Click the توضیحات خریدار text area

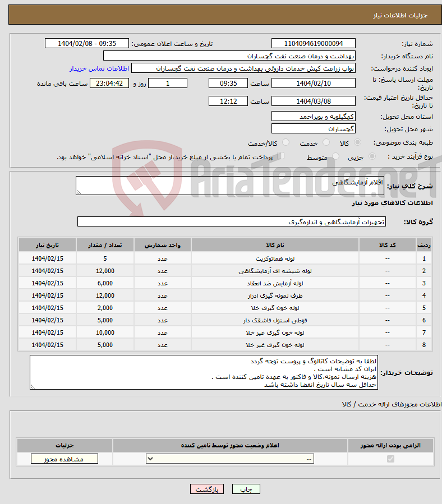204,372
